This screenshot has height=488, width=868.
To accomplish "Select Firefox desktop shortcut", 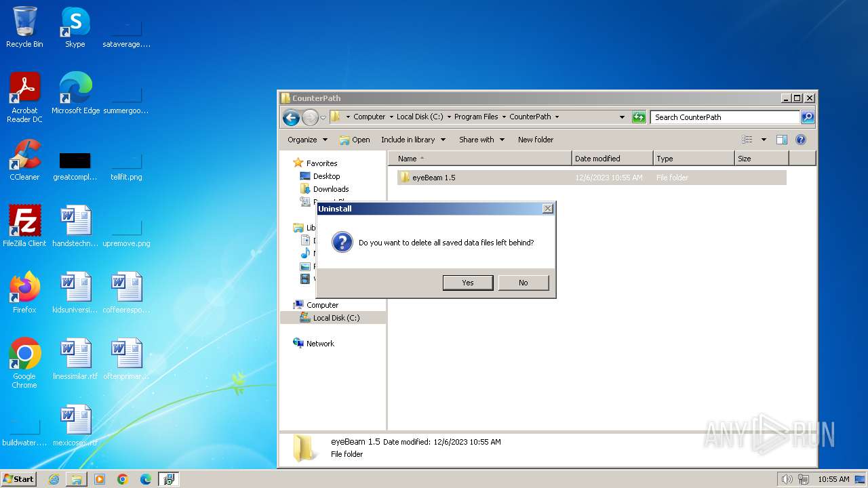I will point(24,293).
